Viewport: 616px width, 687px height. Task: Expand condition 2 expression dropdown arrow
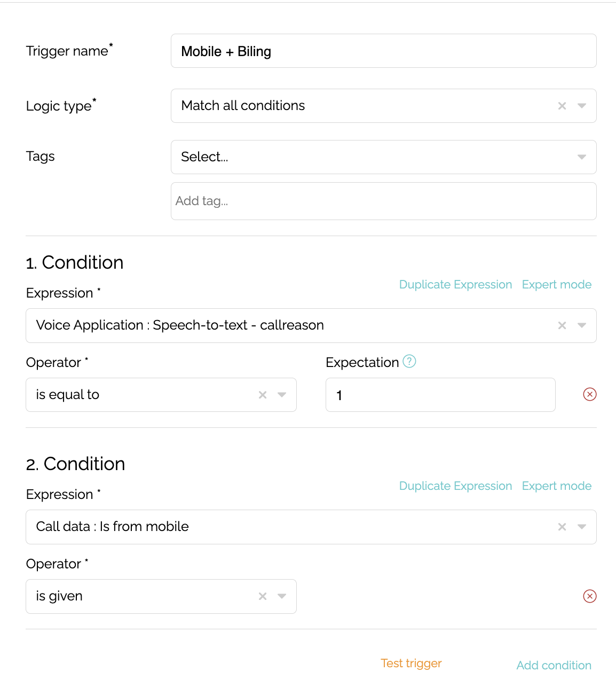click(x=582, y=527)
